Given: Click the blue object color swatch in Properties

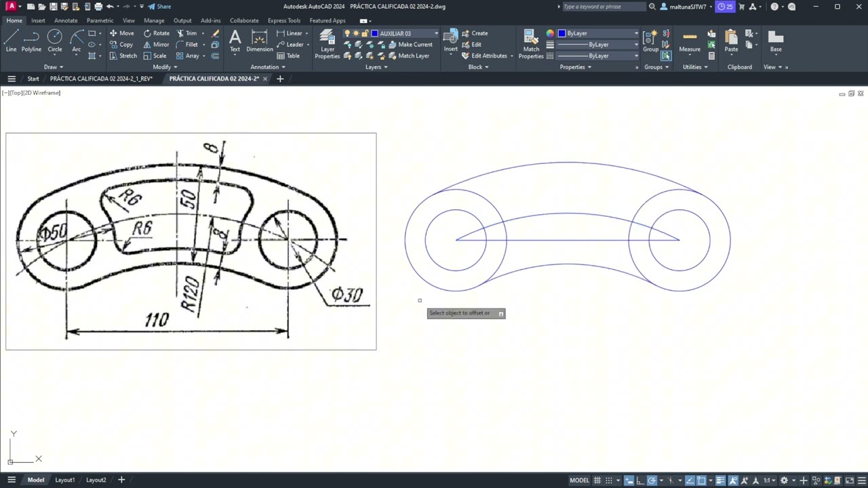Looking at the screenshot, I should [x=561, y=33].
